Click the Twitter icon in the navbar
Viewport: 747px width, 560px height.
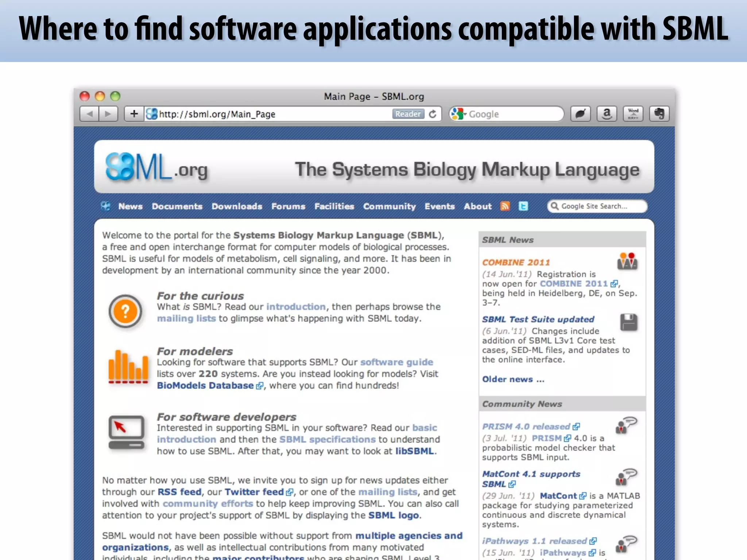(523, 206)
